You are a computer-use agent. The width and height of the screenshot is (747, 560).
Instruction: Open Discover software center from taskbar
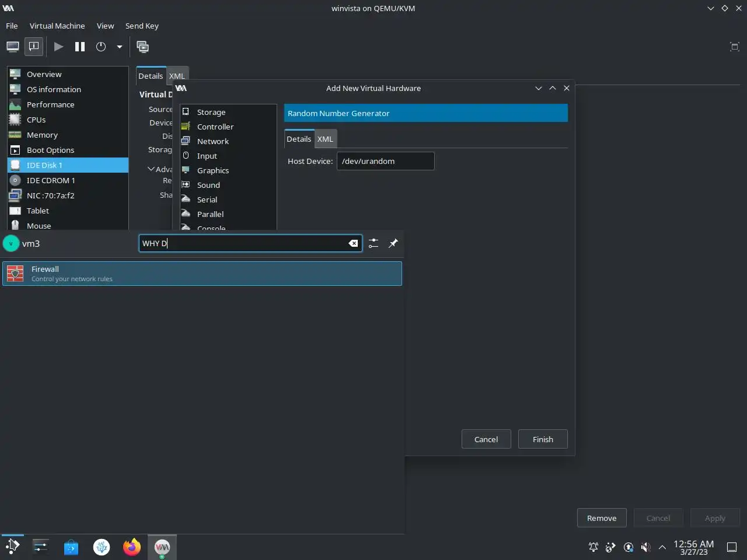tap(71, 547)
